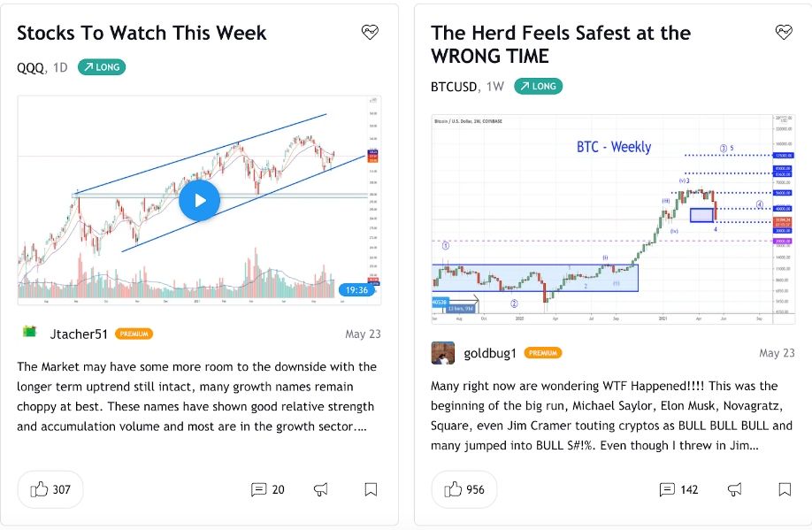Like the Stocks To Watch post
Viewport: 812px width, 530px height.
(x=50, y=489)
